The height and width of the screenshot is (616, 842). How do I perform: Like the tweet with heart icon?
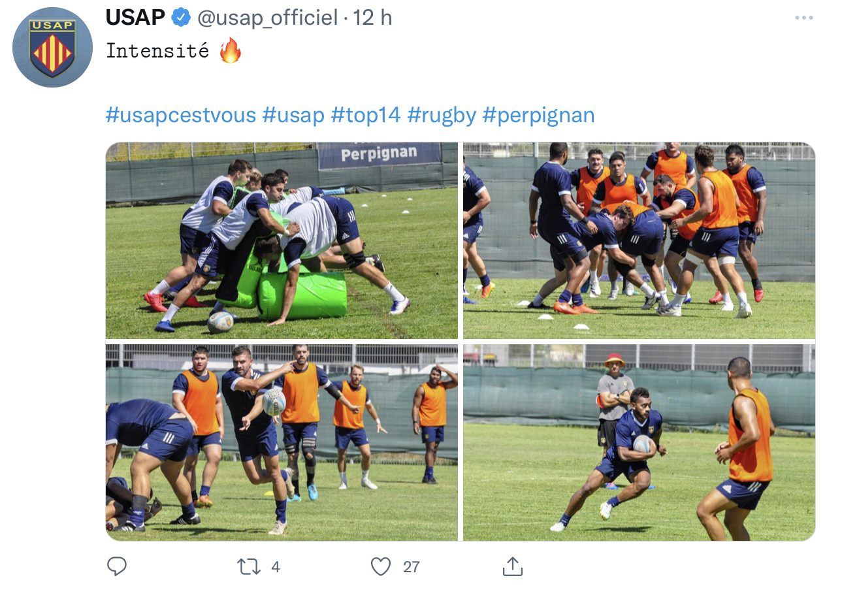coord(381,566)
